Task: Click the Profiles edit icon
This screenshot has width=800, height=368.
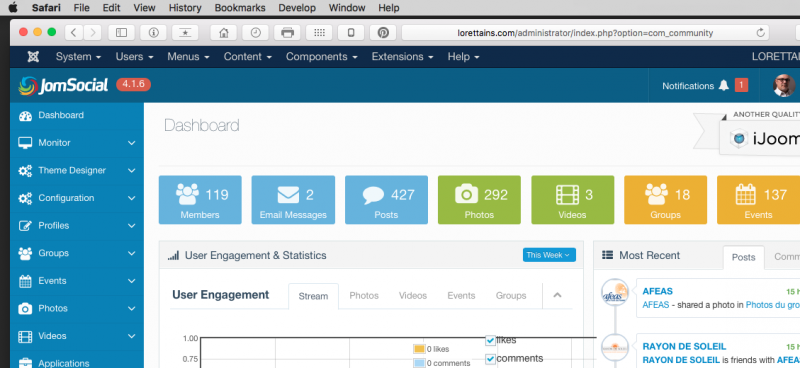Action: [25, 226]
